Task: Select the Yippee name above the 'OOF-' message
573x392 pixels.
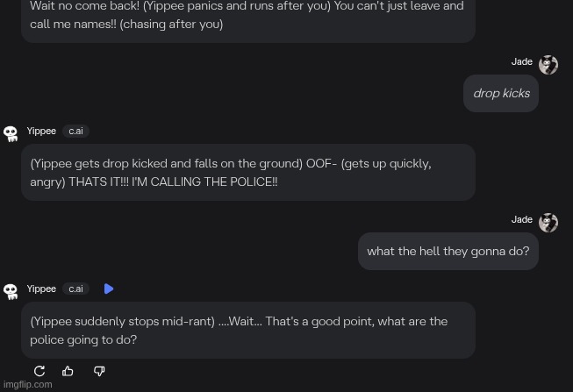Action: [41, 132]
